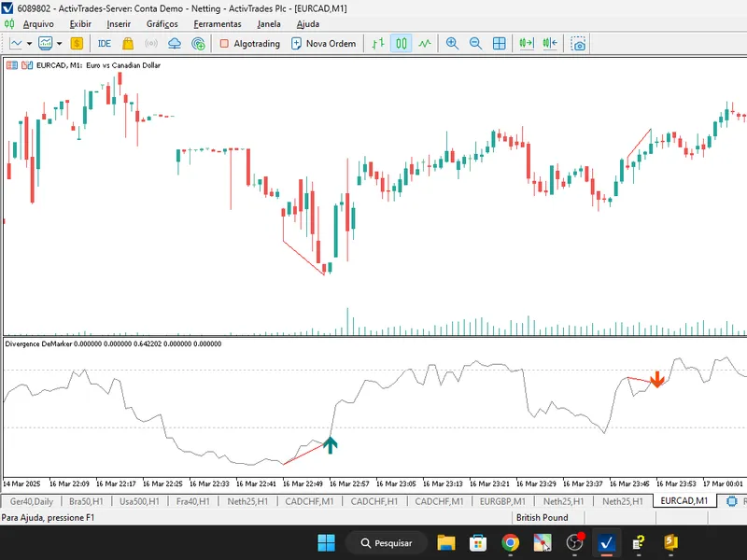This screenshot has height=560, width=747.
Task: Click the yellow dollar trade icon
Action: (x=77, y=43)
